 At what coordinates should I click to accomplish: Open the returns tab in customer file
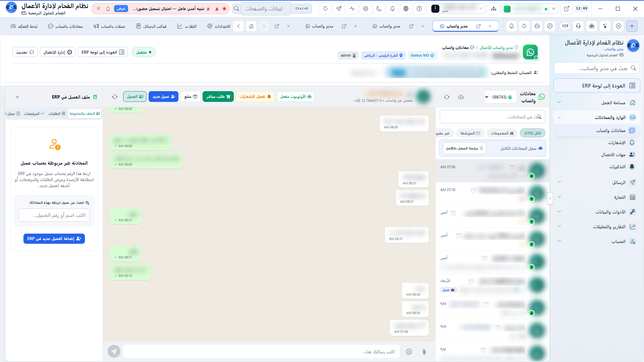pyautogui.click(x=34, y=114)
